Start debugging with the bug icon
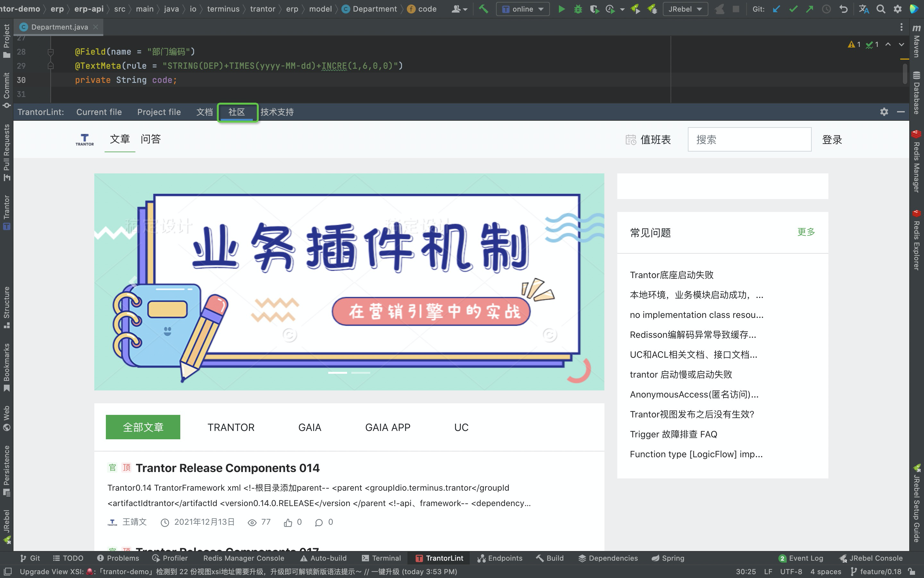Image resolution: width=924 pixels, height=578 pixels. (x=578, y=9)
